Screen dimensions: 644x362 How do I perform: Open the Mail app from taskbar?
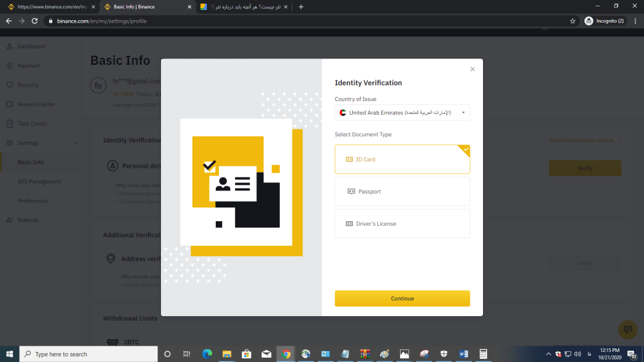coord(266,354)
